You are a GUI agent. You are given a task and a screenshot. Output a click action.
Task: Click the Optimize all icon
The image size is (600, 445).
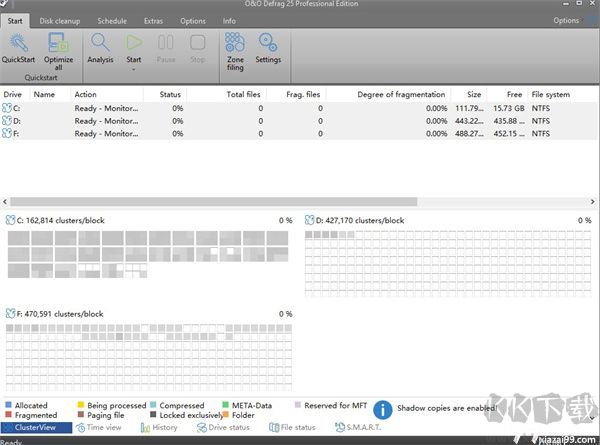pos(58,43)
